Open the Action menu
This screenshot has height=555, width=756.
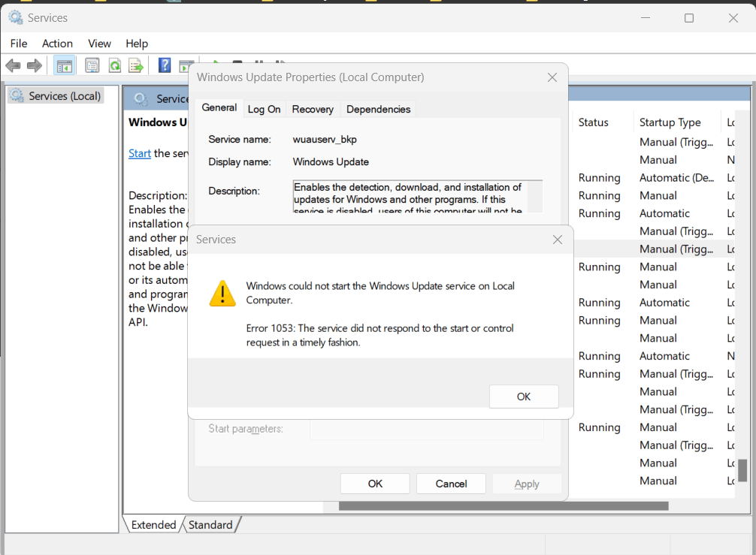tap(57, 44)
